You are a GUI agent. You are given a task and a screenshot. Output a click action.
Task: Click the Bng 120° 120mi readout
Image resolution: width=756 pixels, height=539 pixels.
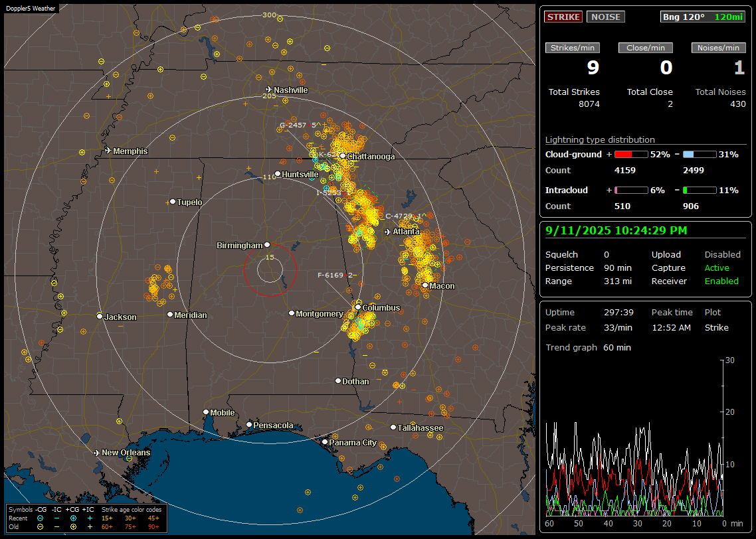pos(702,17)
